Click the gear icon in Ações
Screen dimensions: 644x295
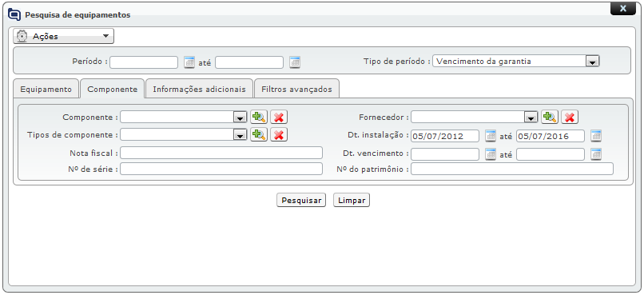click(22, 36)
